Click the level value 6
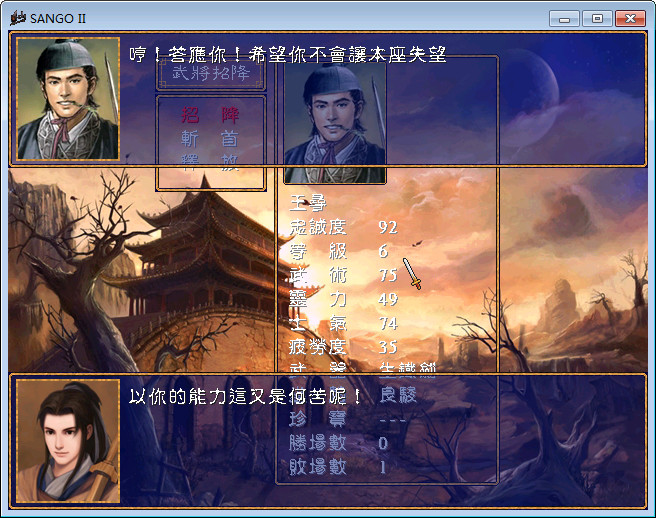 pos(383,251)
